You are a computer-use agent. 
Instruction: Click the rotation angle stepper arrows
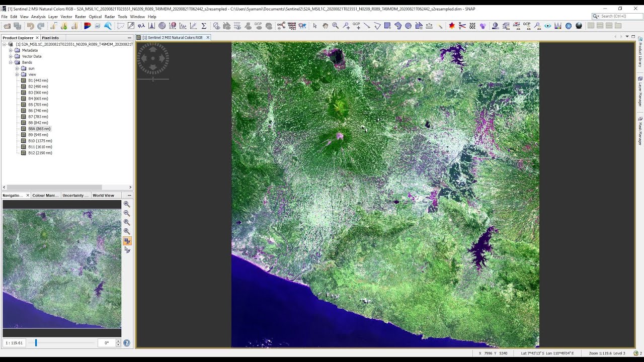pyautogui.click(x=118, y=343)
